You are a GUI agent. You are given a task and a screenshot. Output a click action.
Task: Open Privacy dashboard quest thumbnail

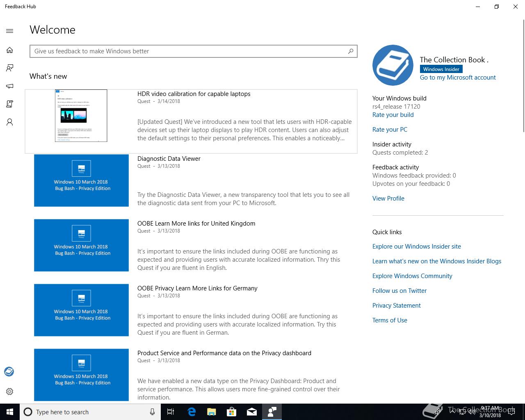(x=81, y=375)
